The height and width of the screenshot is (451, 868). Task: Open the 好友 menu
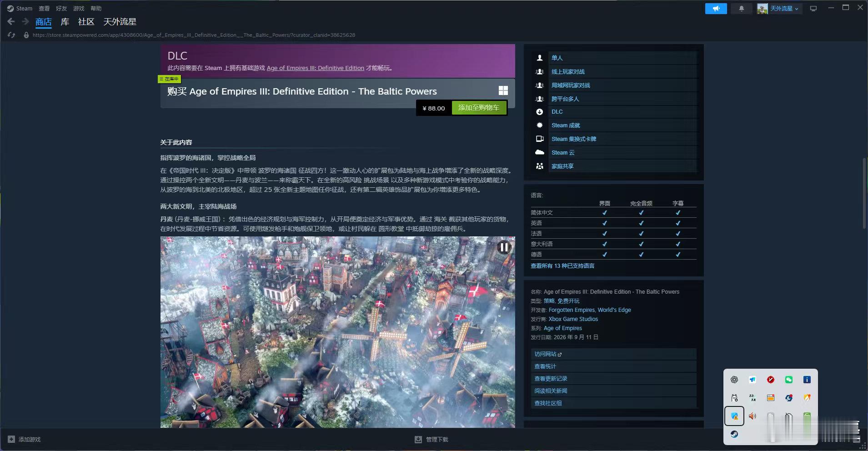point(61,8)
